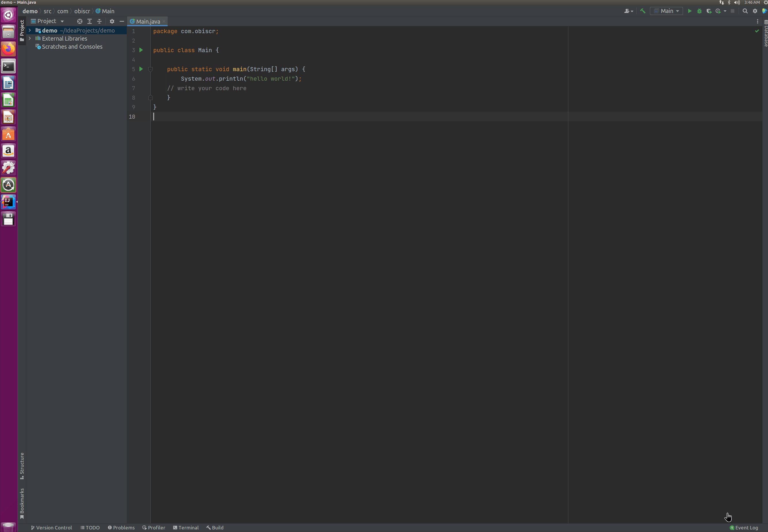Expand the External Libraries tree item
This screenshot has width=768, height=532.
point(30,39)
